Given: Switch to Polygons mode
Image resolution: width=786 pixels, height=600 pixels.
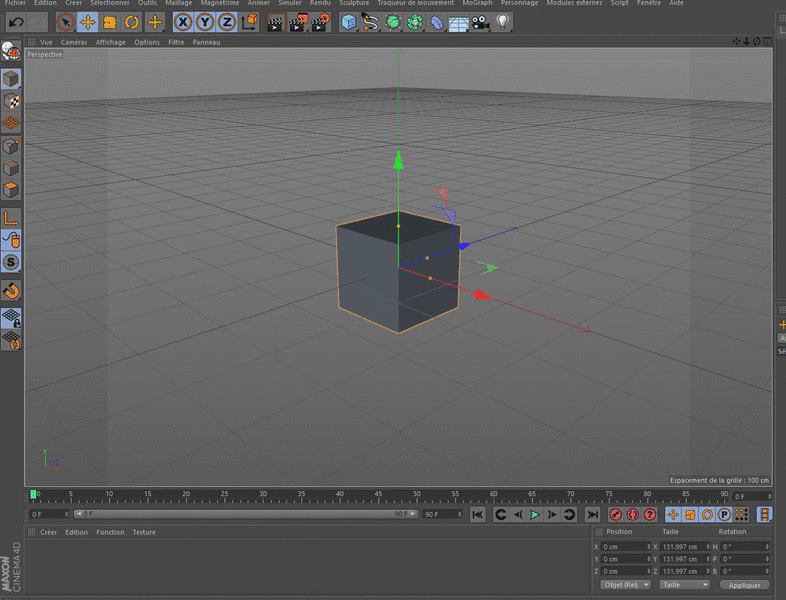Looking at the screenshot, I should 11,190.
